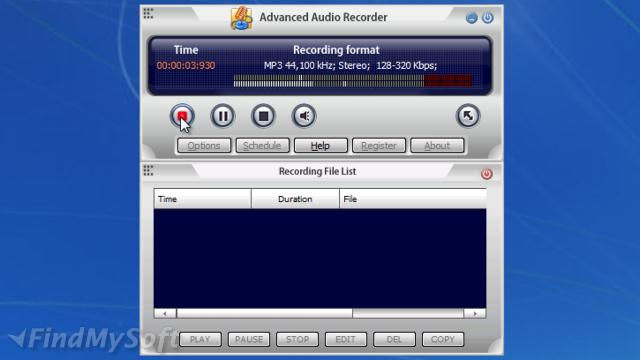Start recording with the red record button
Viewport: 640px width, 360px height.
(x=182, y=116)
